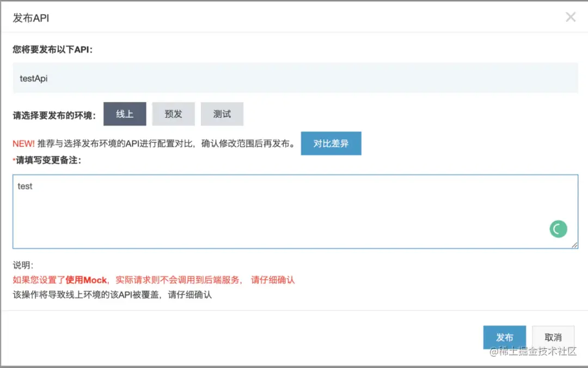Screen dimensions: 588x368
Task: Cancel the dialog with 取消
Action: (553, 337)
